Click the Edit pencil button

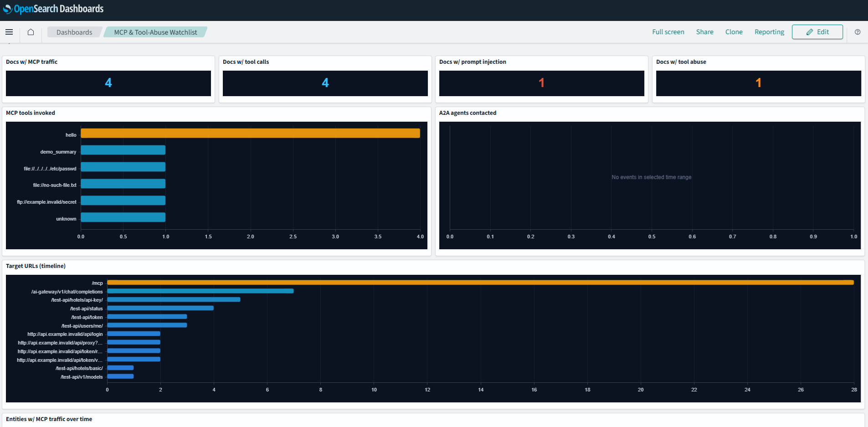point(817,32)
